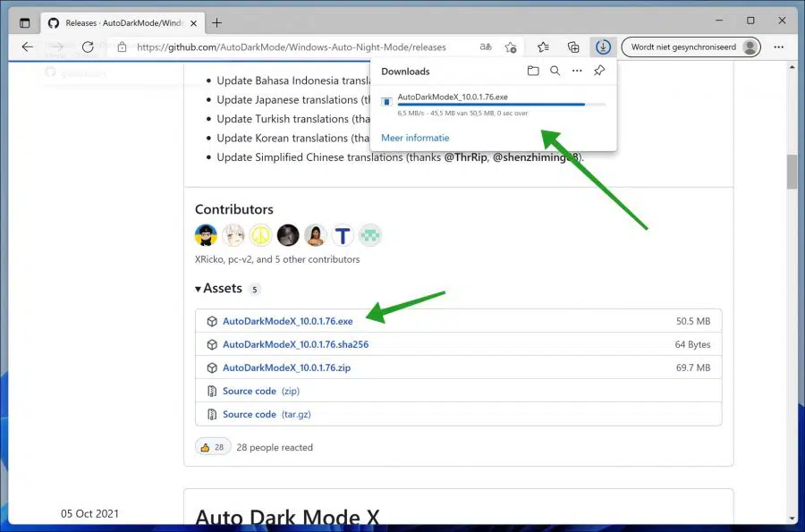Image resolution: width=805 pixels, height=532 pixels.
Task: Click the Assets count badge 5
Action: click(254, 290)
